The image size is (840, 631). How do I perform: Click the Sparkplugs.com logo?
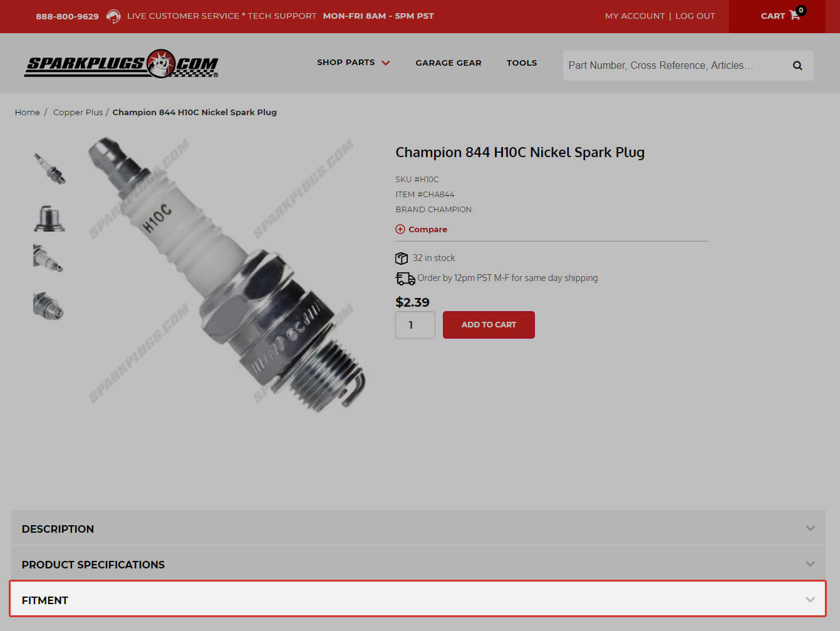pyautogui.click(x=122, y=64)
